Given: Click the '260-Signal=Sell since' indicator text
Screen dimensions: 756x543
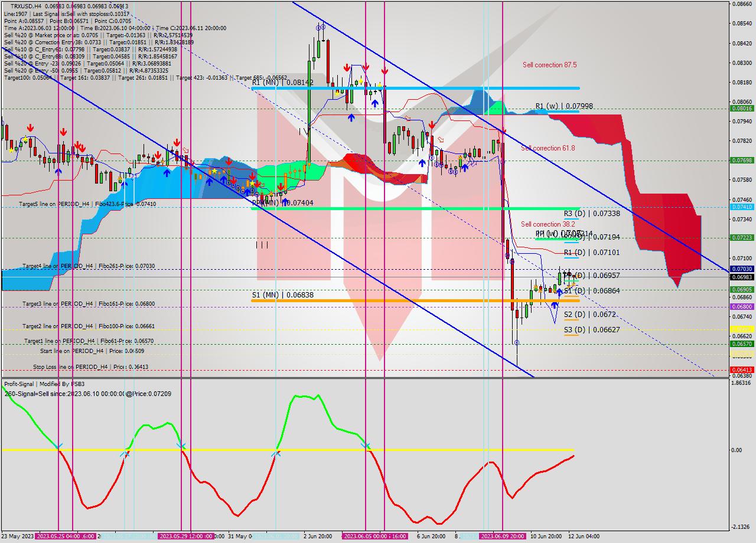Looking at the screenshot, I should (x=87, y=394).
